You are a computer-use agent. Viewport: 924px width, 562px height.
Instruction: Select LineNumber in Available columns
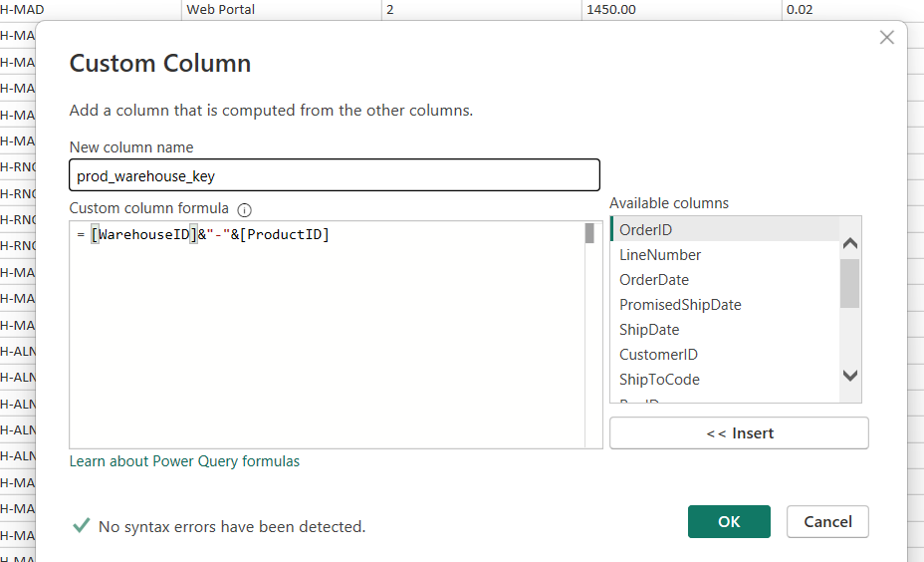click(x=725, y=255)
